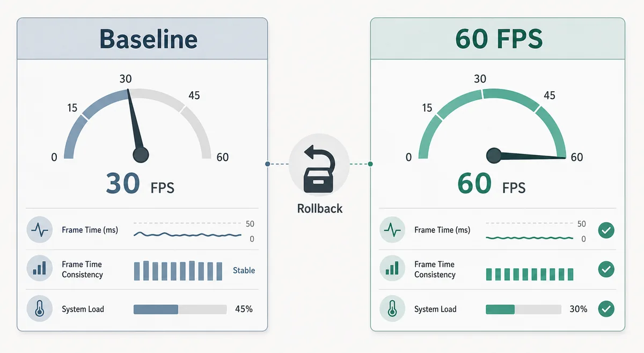This screenshot has height=353, width=644.
Task: Click the 60 FPS System Load 30% bar
Action: [523, 310]
